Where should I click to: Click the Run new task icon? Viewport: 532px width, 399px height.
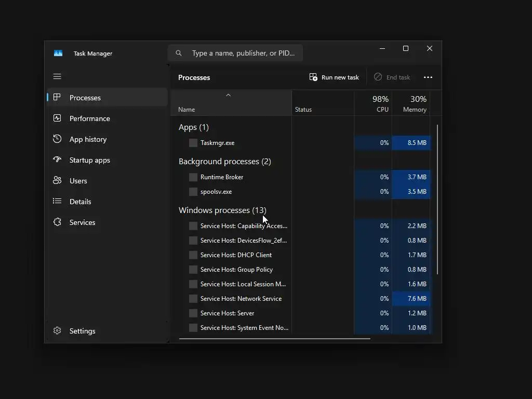(313, 77)
